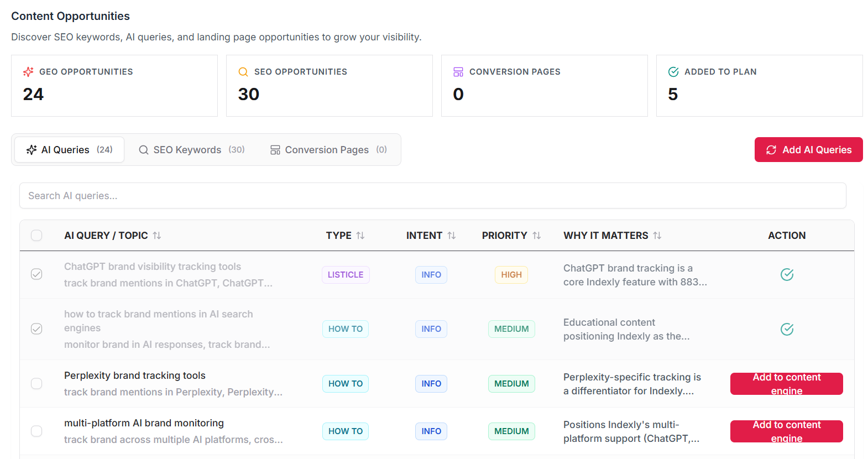
Task: Click 'Educational content positioning Indexly' text
Action: (626, 329)
